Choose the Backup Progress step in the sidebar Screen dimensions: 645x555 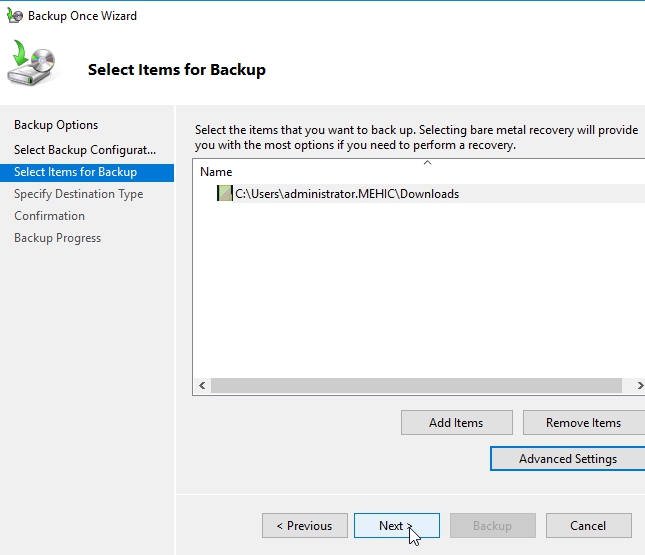tap(57, 238)
